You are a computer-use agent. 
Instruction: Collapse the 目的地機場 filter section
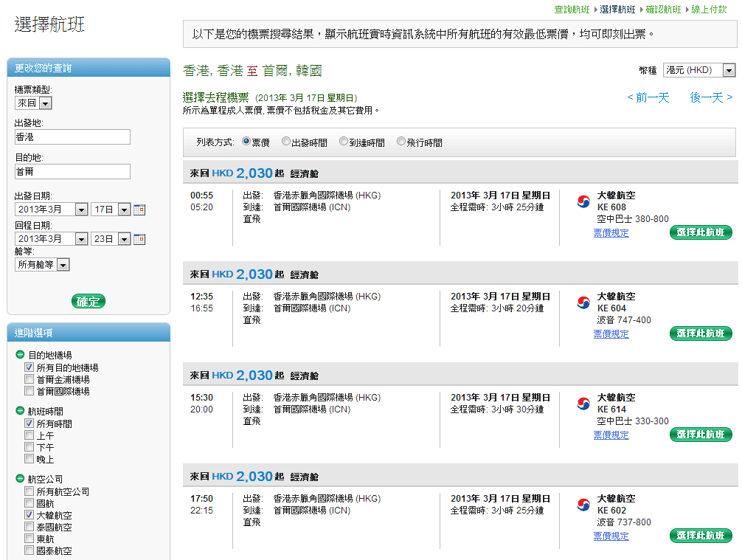point(20,355)
